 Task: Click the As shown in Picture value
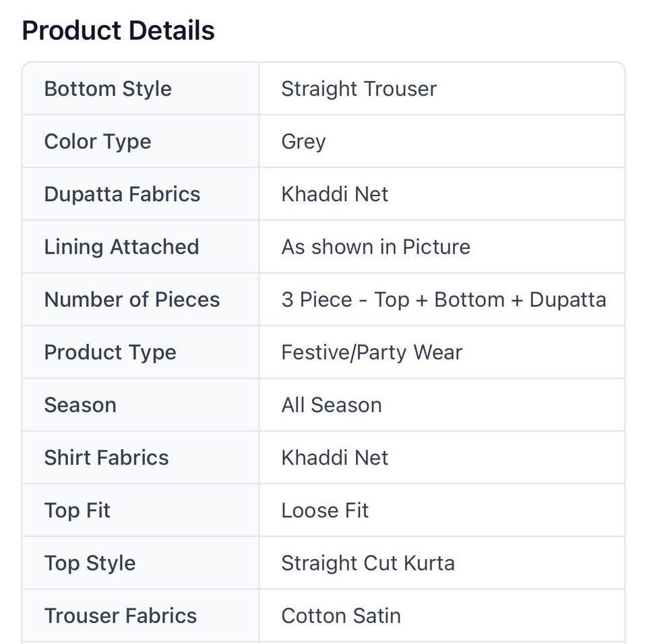pyautogui.click(x=375, y=247)
